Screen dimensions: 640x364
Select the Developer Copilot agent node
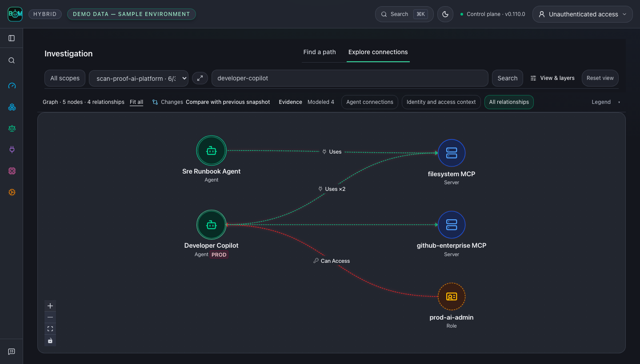(212, 225)
